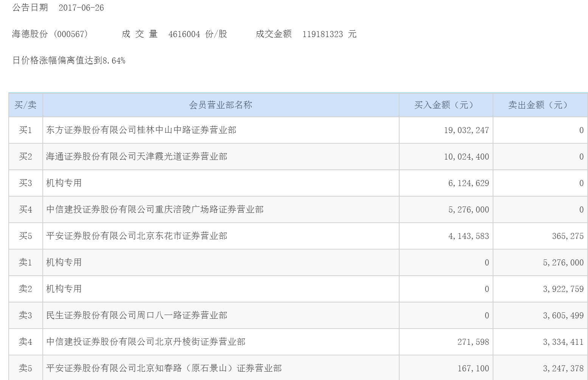This screenshot has height=380, width=588.
Task: Click the 买1 row label
Action: point(25,130)
